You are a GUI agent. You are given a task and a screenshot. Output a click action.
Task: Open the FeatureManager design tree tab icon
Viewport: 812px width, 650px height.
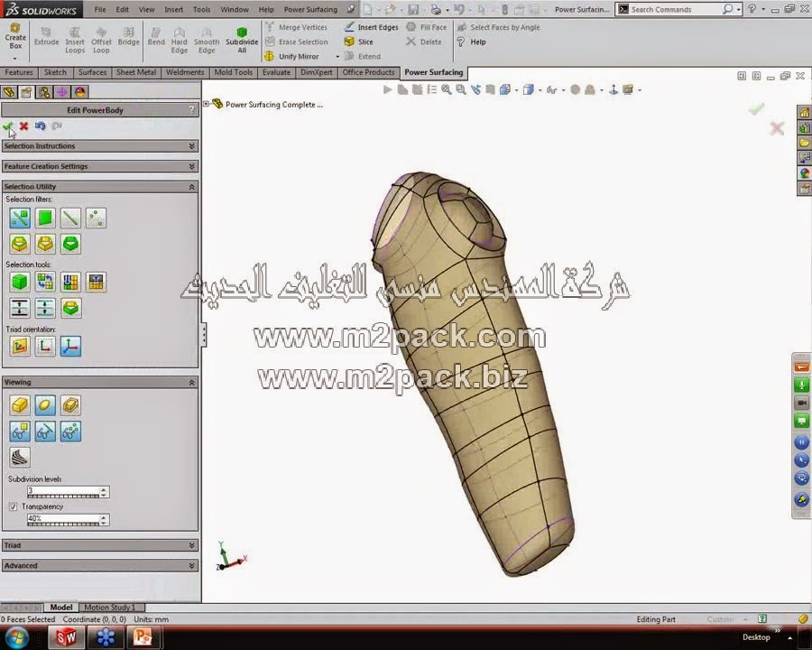coord(9,92)
